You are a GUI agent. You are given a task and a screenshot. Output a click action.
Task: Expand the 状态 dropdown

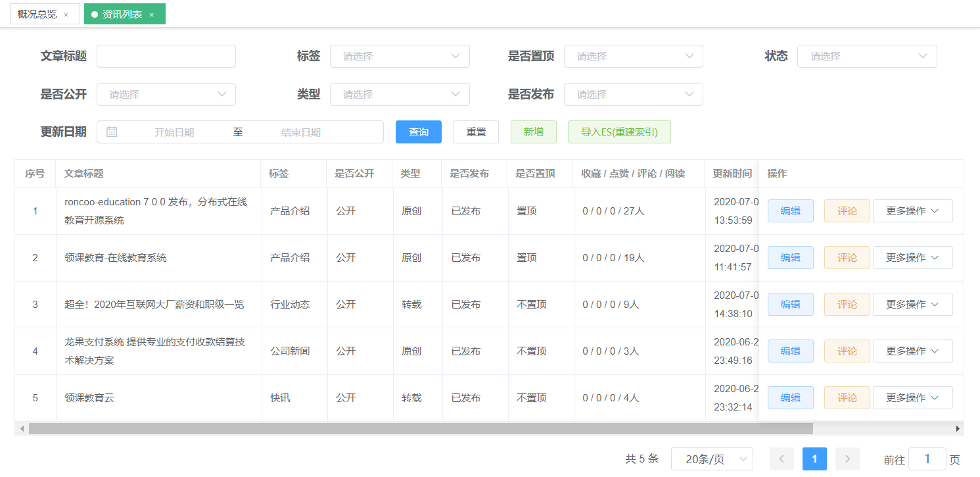tap(866, 57)
